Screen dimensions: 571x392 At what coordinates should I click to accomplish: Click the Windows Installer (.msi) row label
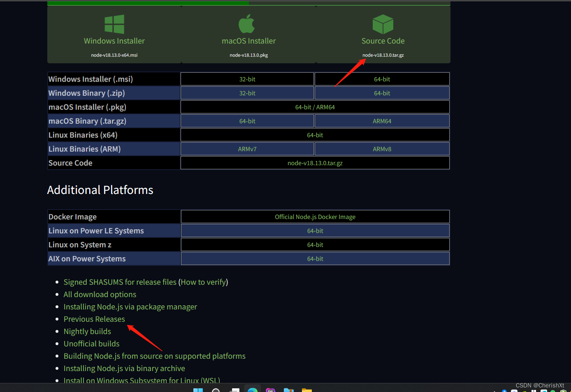(x=91, y=79)
